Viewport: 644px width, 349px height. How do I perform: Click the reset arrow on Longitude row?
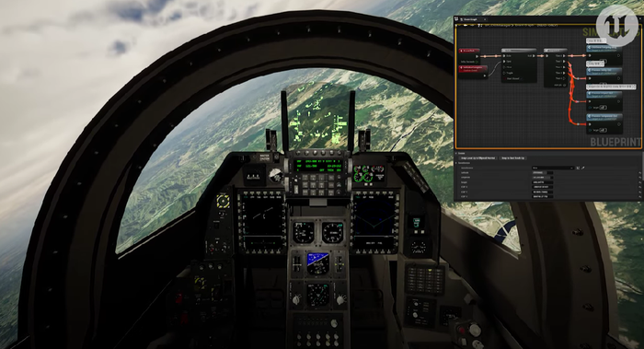pyautogui.click(x=640, y=178)
